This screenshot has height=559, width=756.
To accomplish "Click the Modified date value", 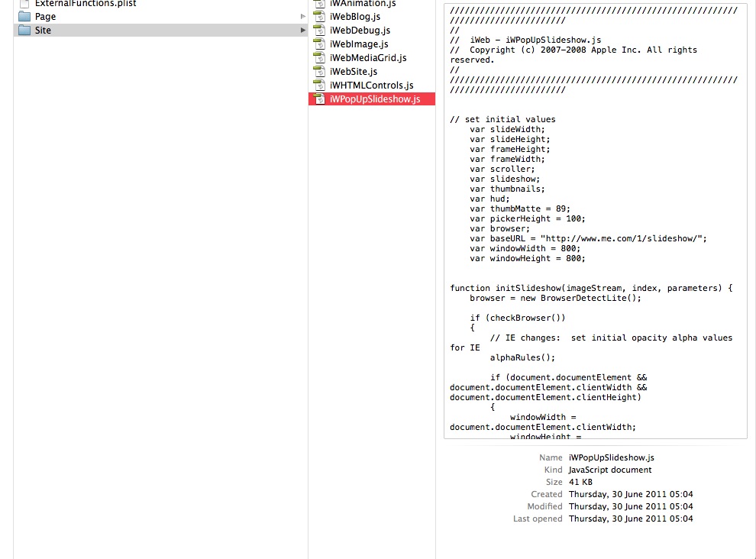I will click(631, 506).
